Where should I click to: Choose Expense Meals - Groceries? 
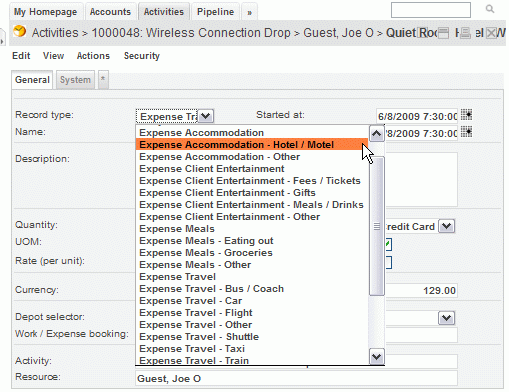[x=252, y=253]
